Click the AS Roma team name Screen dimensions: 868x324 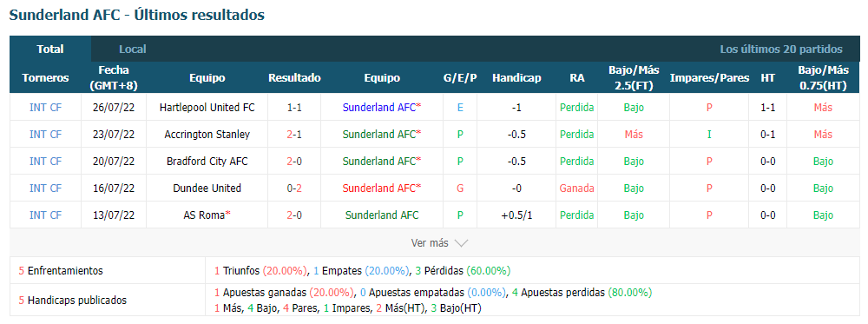pos(204,215)
